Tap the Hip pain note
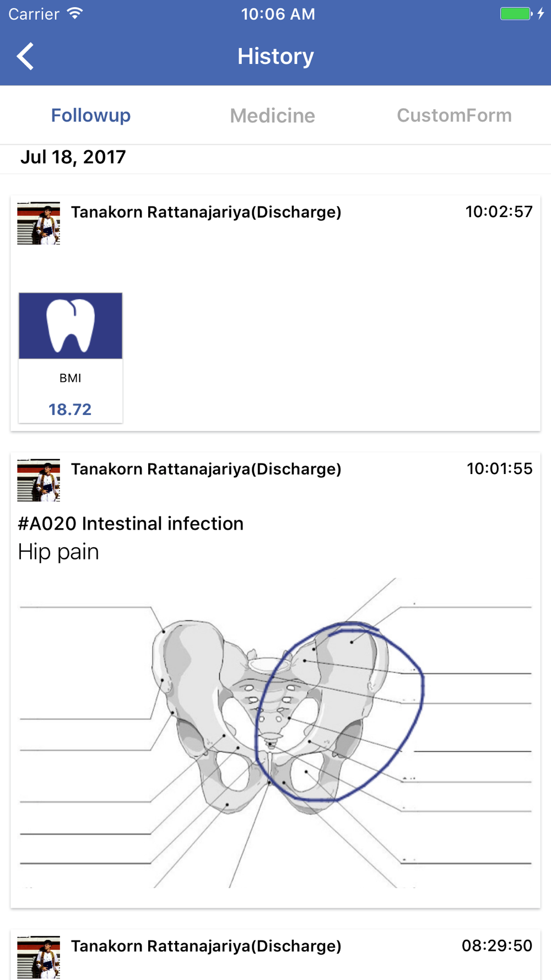551x980 pixels. [x=58, y=552]
